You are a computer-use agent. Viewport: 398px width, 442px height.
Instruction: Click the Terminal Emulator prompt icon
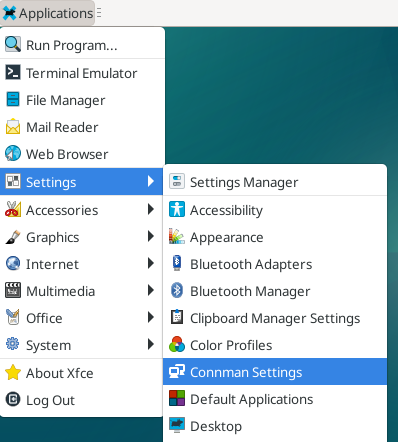point(13,72)
